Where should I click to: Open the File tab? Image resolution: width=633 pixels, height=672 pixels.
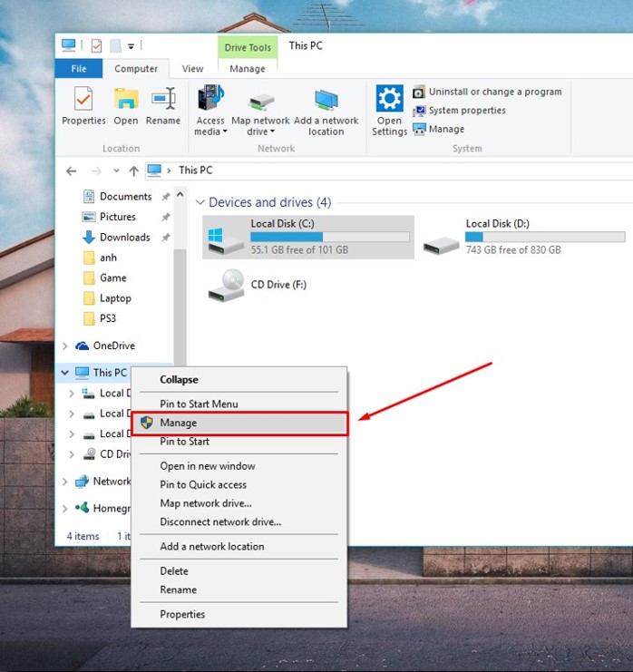click(79, 69)
